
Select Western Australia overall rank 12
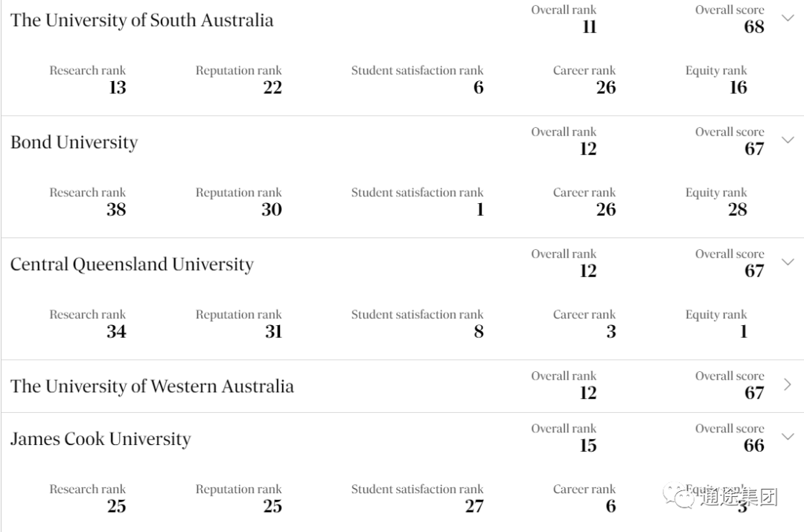pos(588,393)
